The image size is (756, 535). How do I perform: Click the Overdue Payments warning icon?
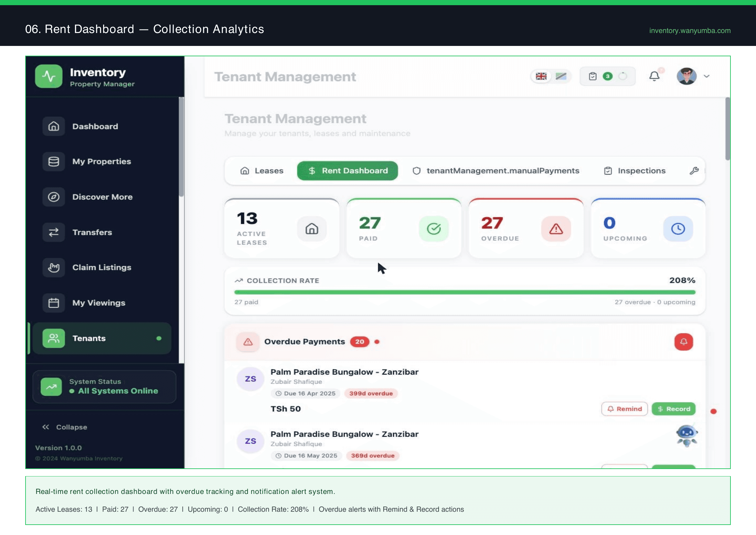click(x=248, y=342)
